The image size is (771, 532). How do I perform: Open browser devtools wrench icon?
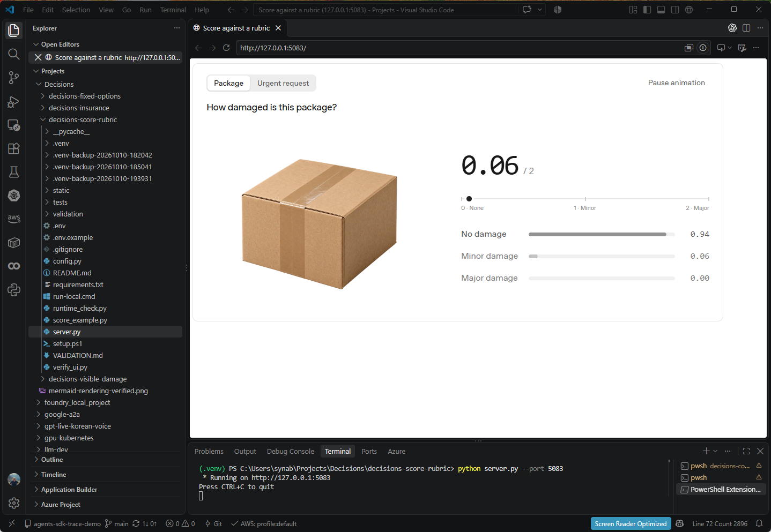click(742, 48)
